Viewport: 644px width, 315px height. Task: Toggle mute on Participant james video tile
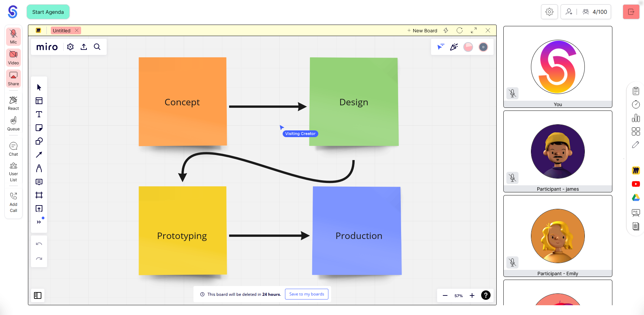click(x=512, y=178)
